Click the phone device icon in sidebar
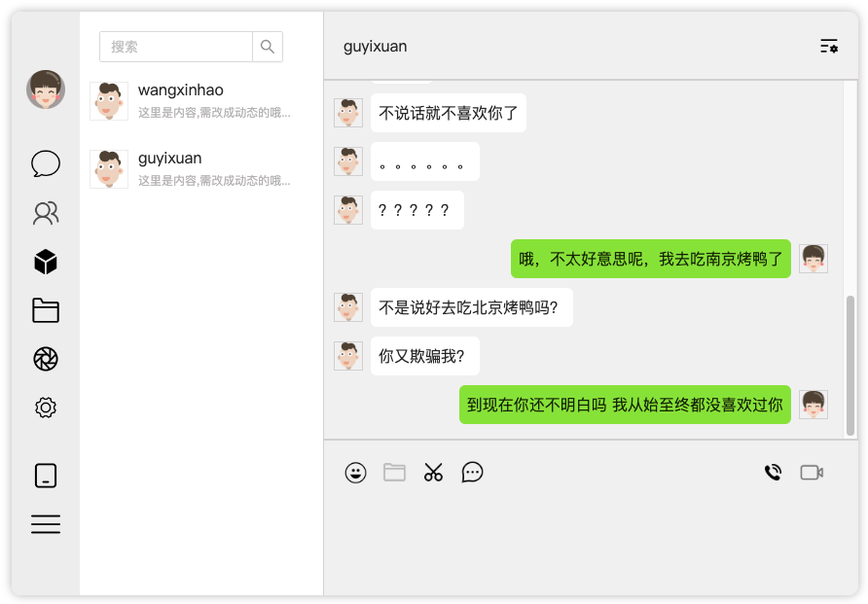Screen dimensions: 868x604 [46, 476]
